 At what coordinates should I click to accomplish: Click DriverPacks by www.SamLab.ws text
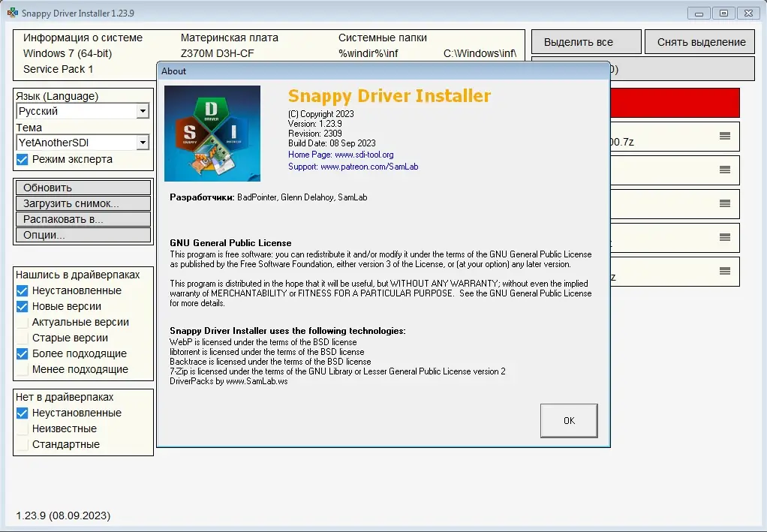[228, 381]
